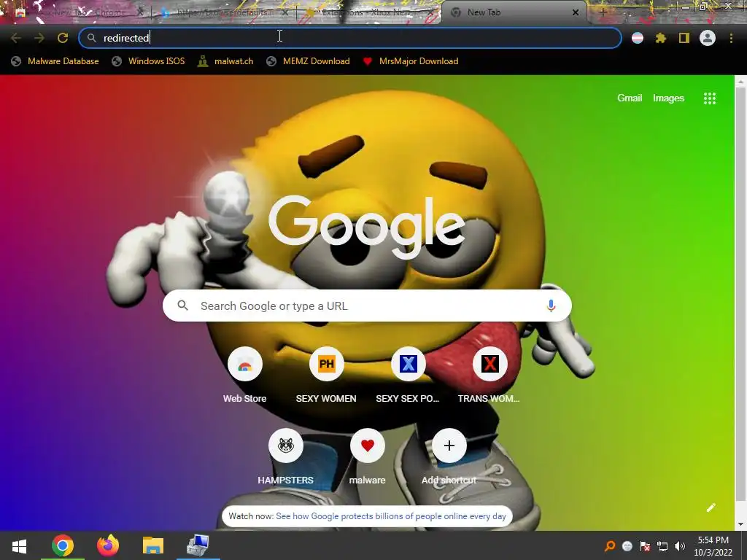Open the MrsMajor Download bookmark
This screenshot has height=560, width=747.
[x=411, y=61]
